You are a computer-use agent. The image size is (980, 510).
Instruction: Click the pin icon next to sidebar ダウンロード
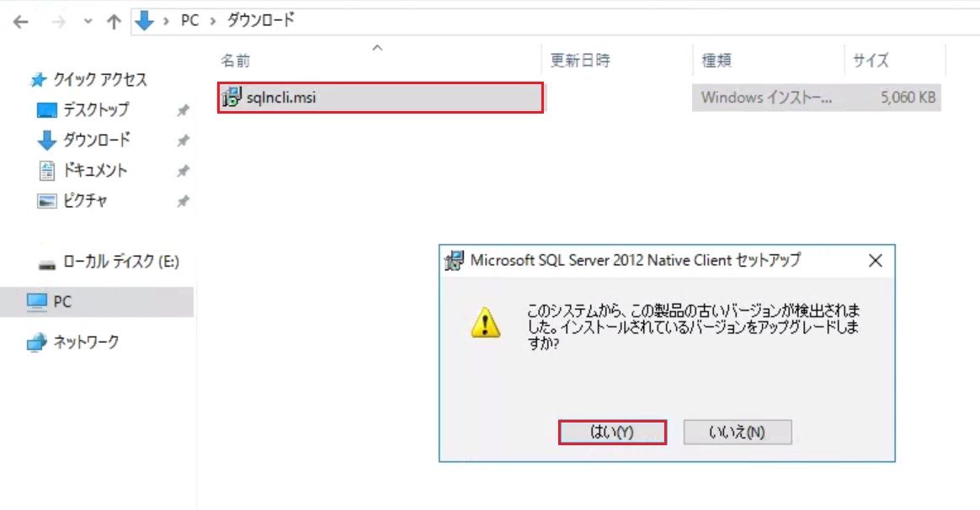pyautogui.click(x=183, y=141)
